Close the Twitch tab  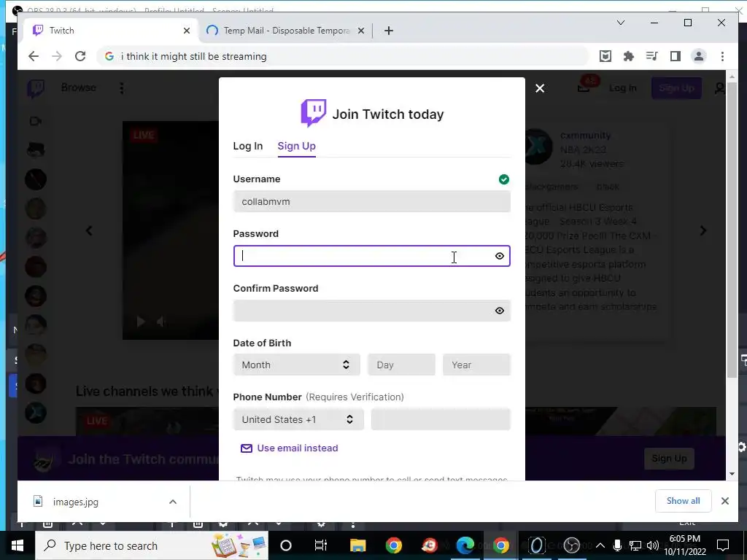[x=186, y=31]
